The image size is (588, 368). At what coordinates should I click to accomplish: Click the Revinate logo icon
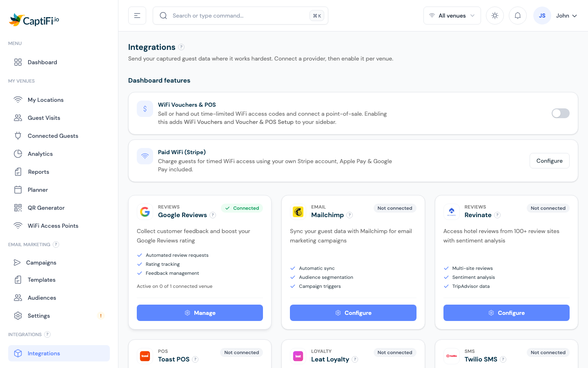pos(452,212)
